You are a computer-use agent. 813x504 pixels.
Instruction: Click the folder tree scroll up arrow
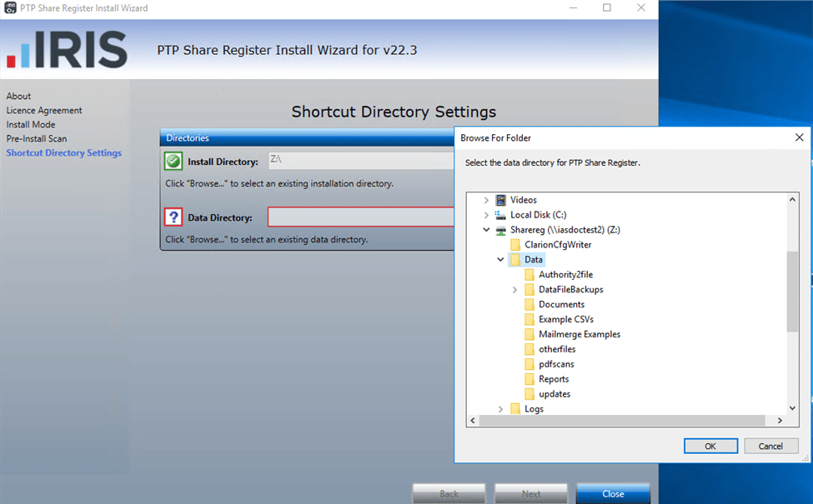[792, 199]
